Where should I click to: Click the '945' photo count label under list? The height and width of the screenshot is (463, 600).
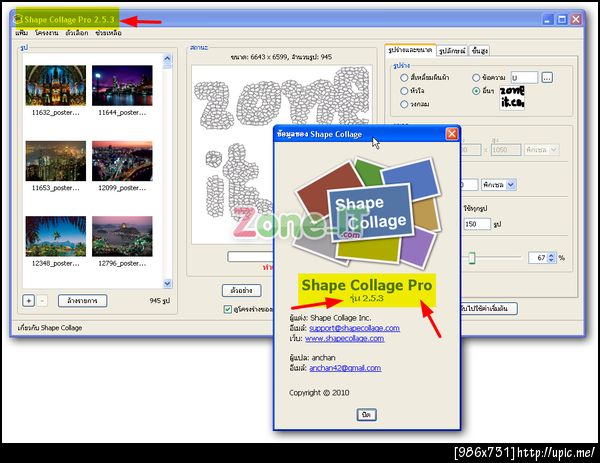tap(160, 301)
